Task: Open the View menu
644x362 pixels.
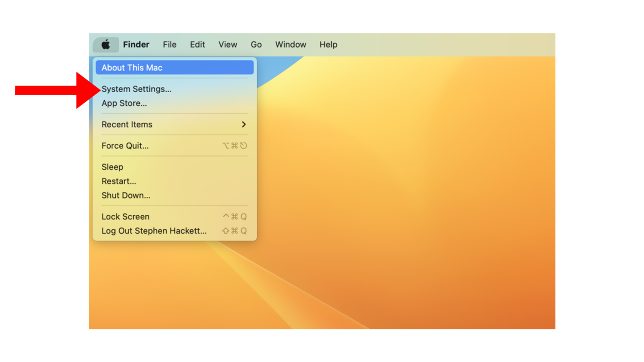Action: tap(227, 45)
